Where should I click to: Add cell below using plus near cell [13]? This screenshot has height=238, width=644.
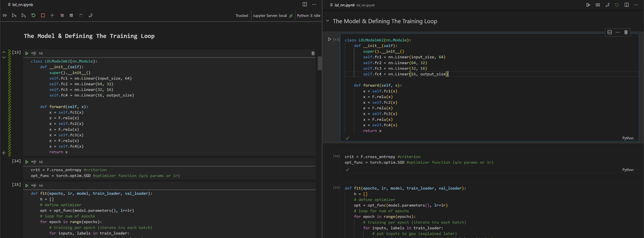coord(4,153)
